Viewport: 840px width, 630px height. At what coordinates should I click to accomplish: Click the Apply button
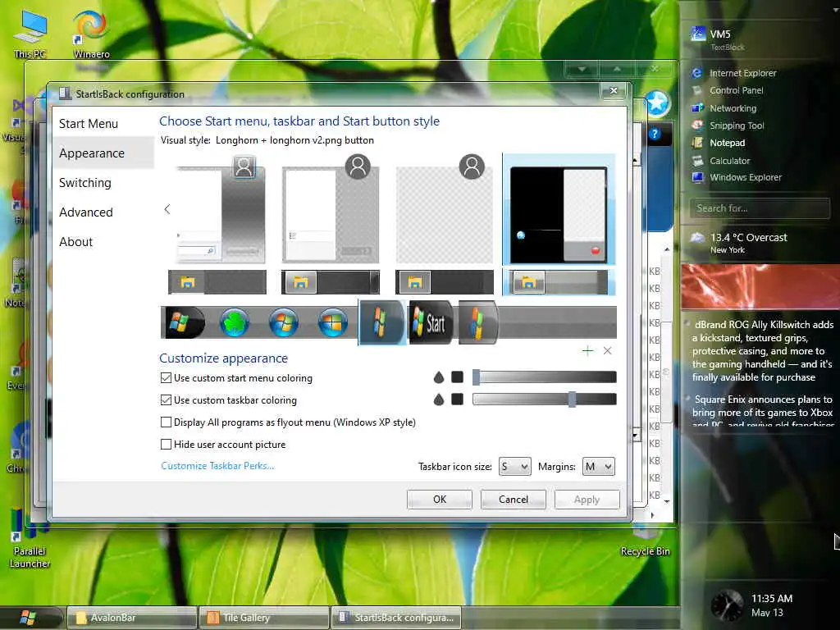[587, 500]
